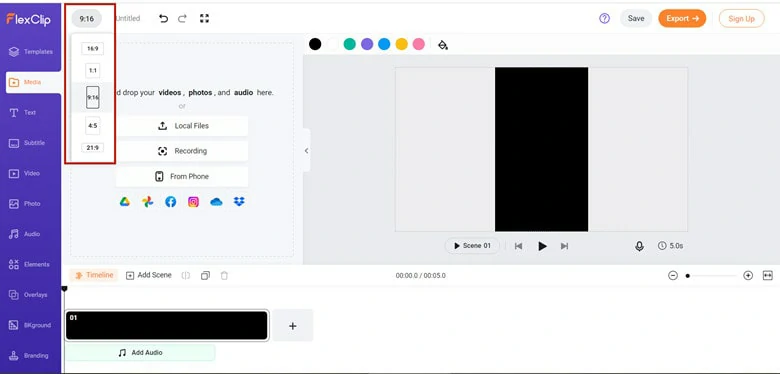Screen dimensions: 780x374
Task: Pick the black color swatch
Action: [x=315, y=44]
